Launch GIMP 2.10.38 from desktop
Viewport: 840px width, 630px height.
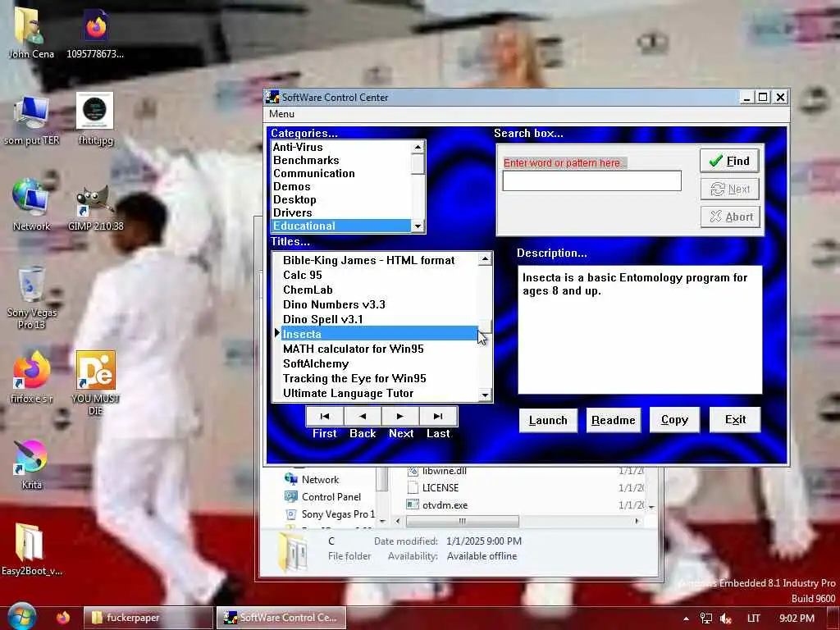click(x=95, y=208)
